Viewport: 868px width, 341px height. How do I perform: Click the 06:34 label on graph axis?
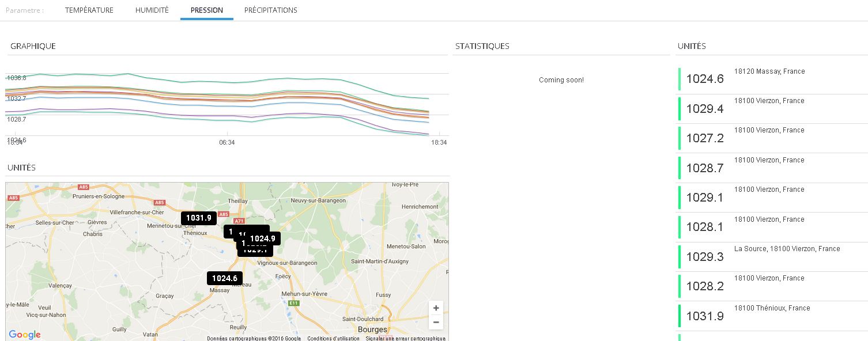(227, 142)
